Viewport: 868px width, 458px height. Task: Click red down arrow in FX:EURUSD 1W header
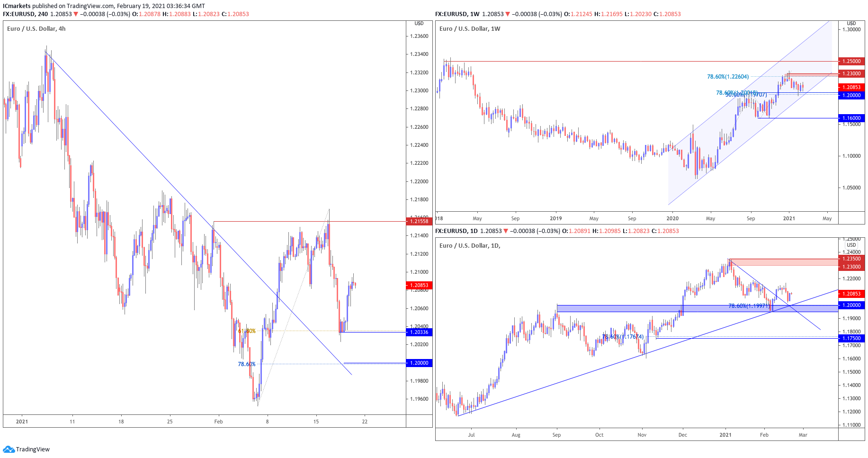coord(508,14)
